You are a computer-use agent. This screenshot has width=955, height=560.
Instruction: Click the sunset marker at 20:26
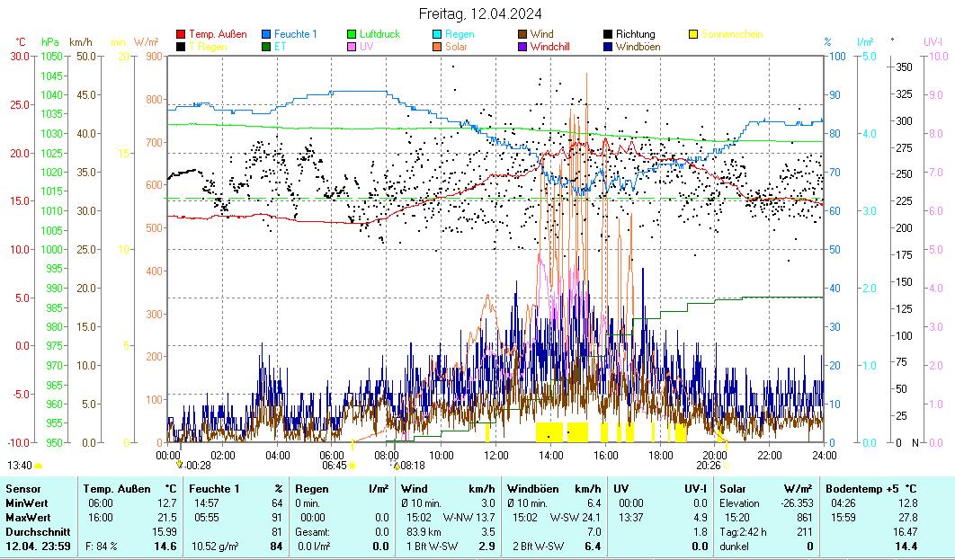pyautogui.click(x=726, y=466)
